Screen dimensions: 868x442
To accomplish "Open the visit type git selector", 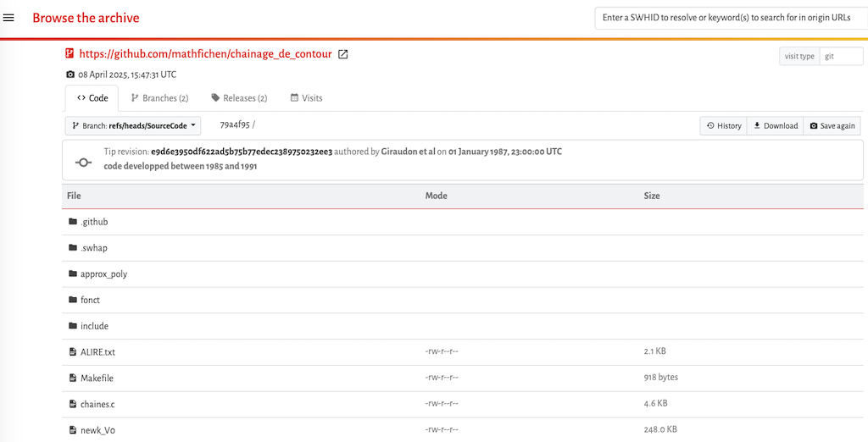I will point(841,56).
